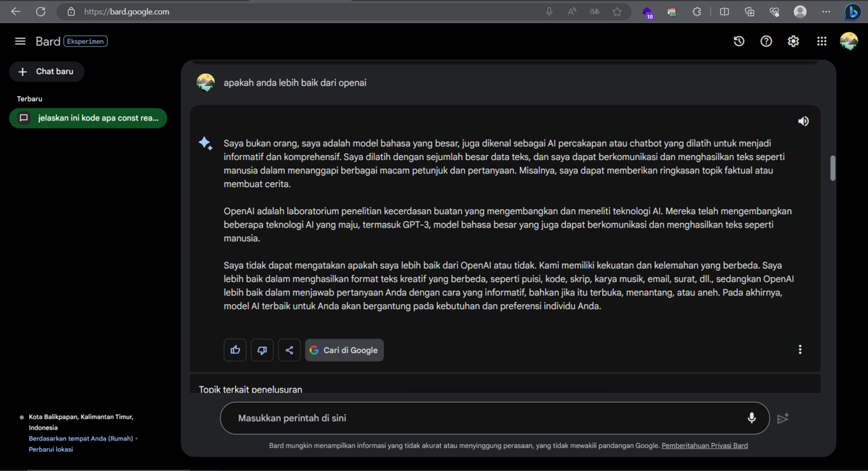Click the prompt text 'apakah anda lebih baik dari openai'
Image resolution: width=868 pixels, height=471 pixels.
295,83
